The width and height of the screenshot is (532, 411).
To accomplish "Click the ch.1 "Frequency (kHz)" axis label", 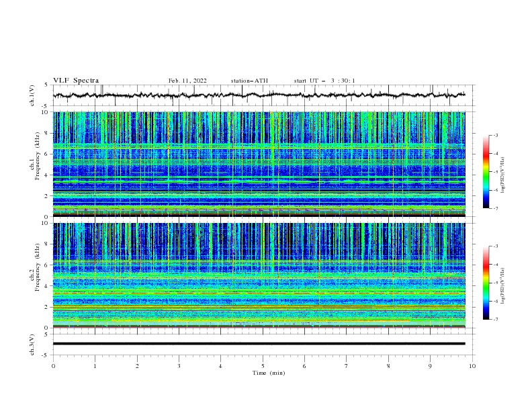I will coord(38,156).
